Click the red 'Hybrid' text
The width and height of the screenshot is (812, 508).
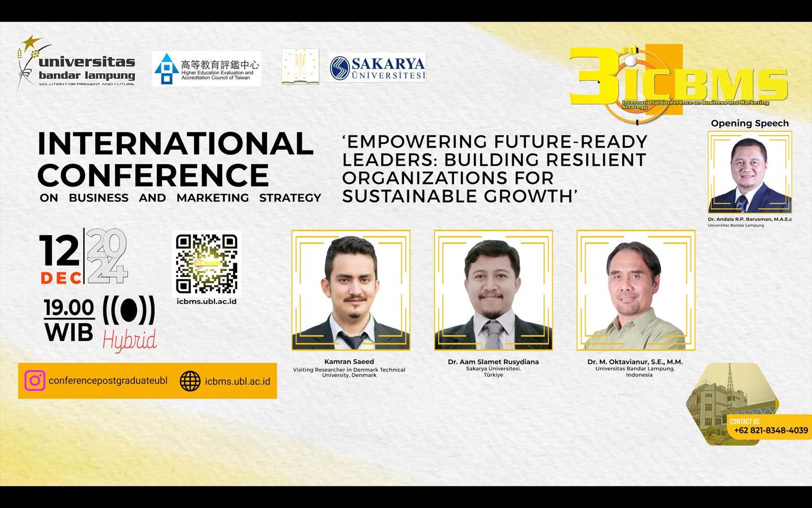(x=129, y=341)
